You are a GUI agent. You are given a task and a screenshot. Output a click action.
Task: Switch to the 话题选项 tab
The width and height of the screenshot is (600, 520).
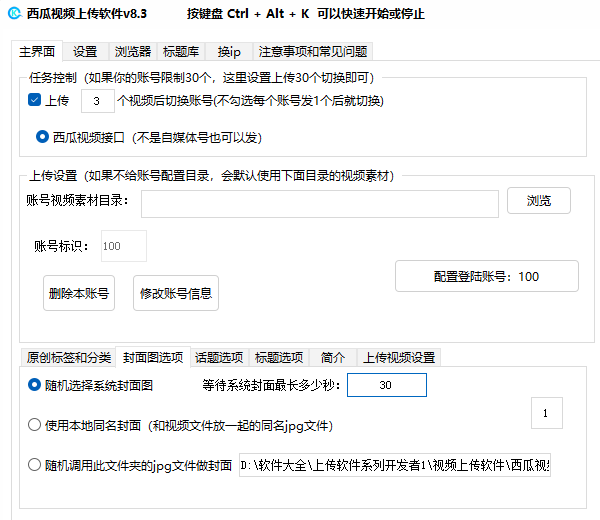click(x=219, y=357)
